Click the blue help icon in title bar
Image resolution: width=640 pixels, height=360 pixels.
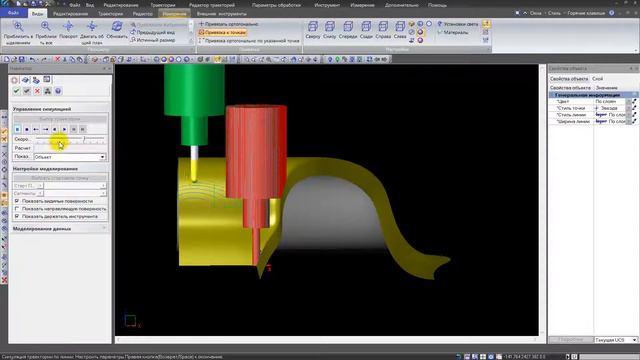tap(611, 13)
